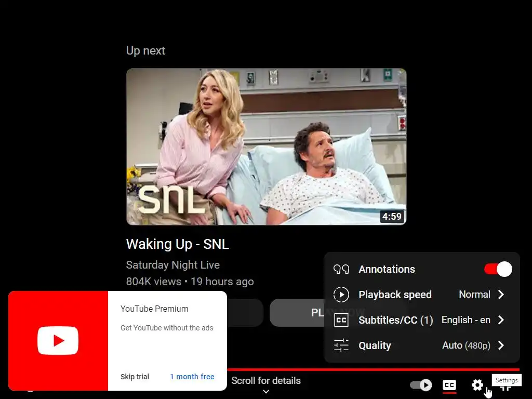Click the YouTube logo in Premium popup
This screenshot has width=532, height=399.
pos(58,341)
